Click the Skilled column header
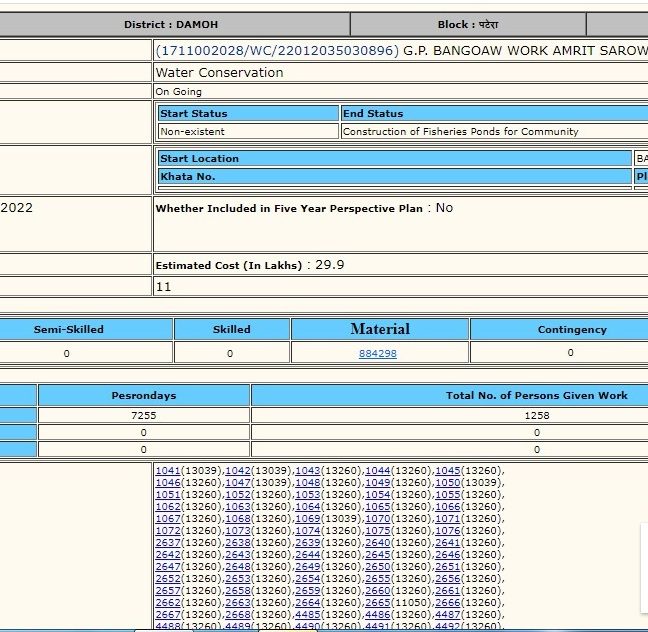 (x=231, y=329)
